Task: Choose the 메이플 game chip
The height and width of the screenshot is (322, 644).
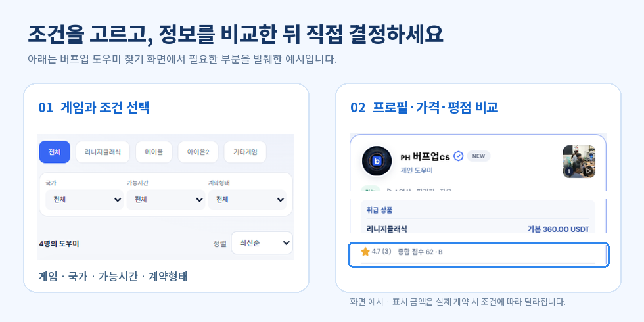Action: click(x=154, y=152)
